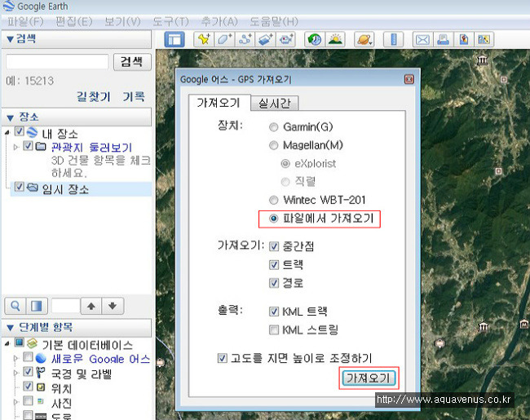Click the empty field beside the arrow buttons
This screenshot has height=420, width=530.
[65, 306]
